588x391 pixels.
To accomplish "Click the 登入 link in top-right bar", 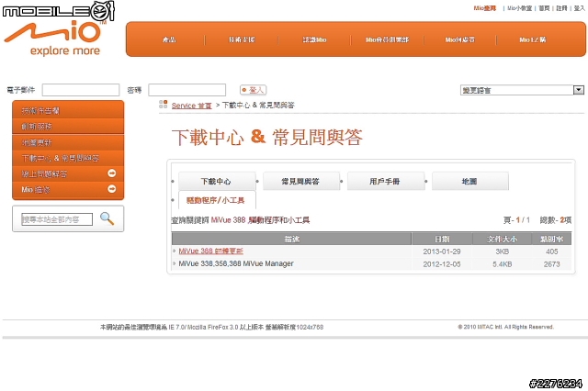I will 579,8.
